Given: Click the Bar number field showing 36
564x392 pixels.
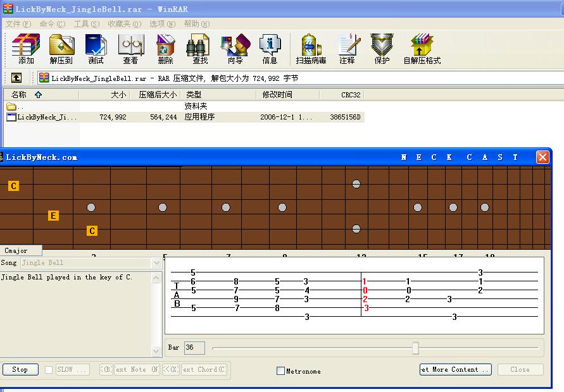Looking at the screenshot, I should tap(194, 348).
